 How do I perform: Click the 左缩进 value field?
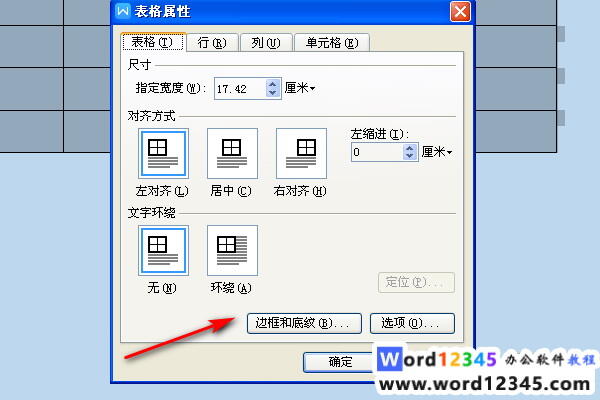377,152
